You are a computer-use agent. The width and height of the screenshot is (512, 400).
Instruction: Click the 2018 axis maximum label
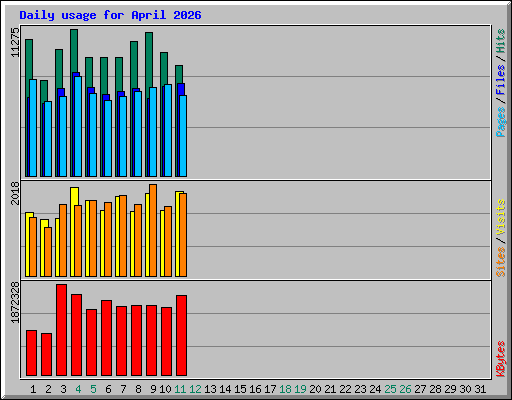point(15,193)
